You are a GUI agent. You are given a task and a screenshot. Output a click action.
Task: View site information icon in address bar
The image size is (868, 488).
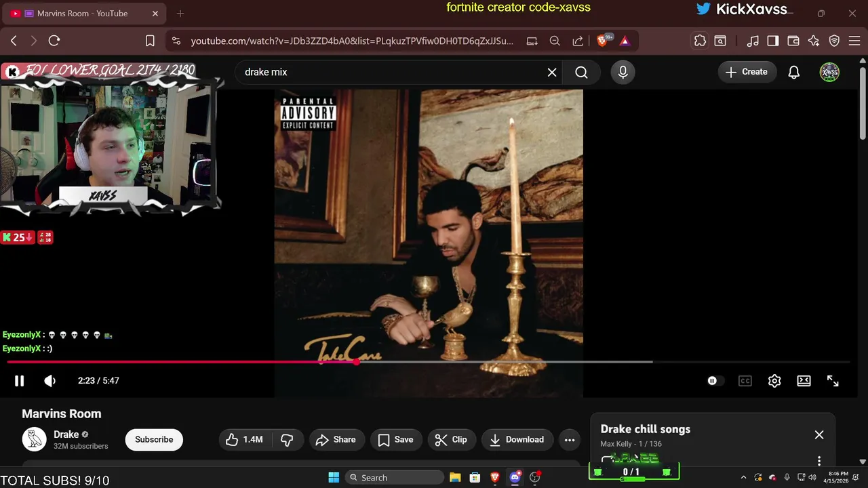click(176, 41)
